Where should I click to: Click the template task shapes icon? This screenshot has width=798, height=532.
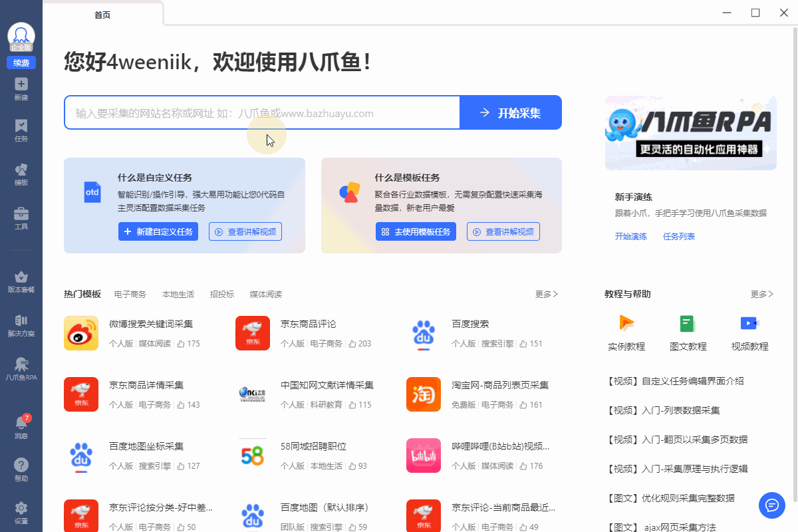click(350, 192)
